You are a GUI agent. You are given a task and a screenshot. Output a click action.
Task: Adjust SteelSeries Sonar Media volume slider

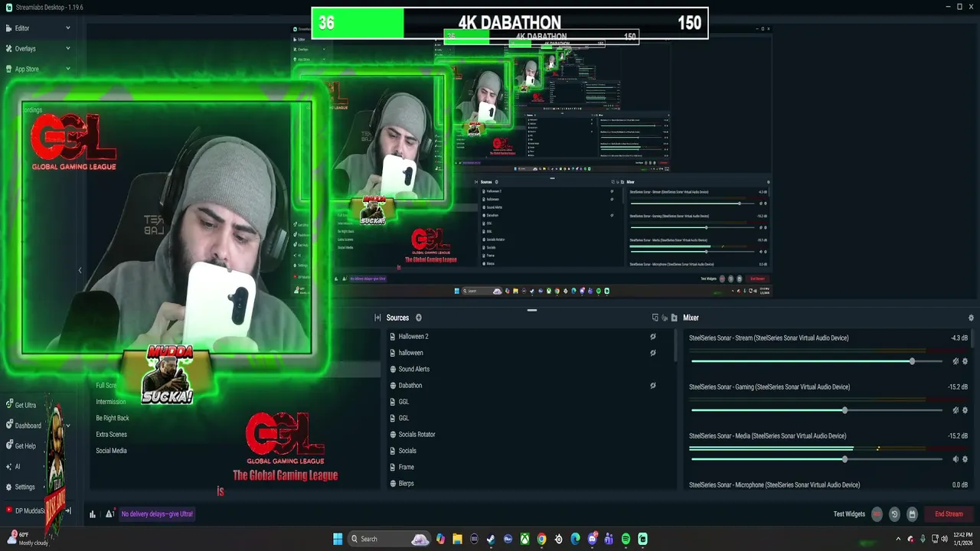click(x=816, y=459)
